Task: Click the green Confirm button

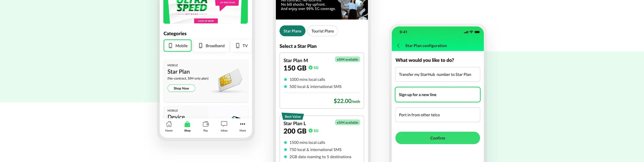Action: pos(437,138)
